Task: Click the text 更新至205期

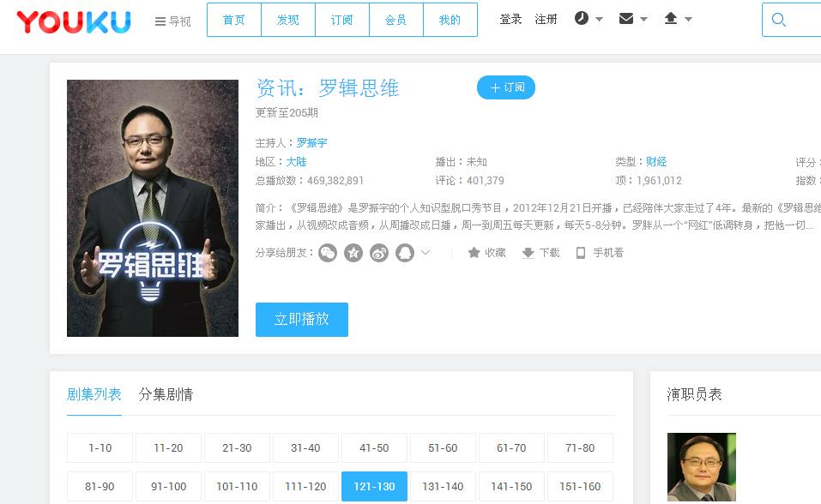Action: tap(287, 113)
